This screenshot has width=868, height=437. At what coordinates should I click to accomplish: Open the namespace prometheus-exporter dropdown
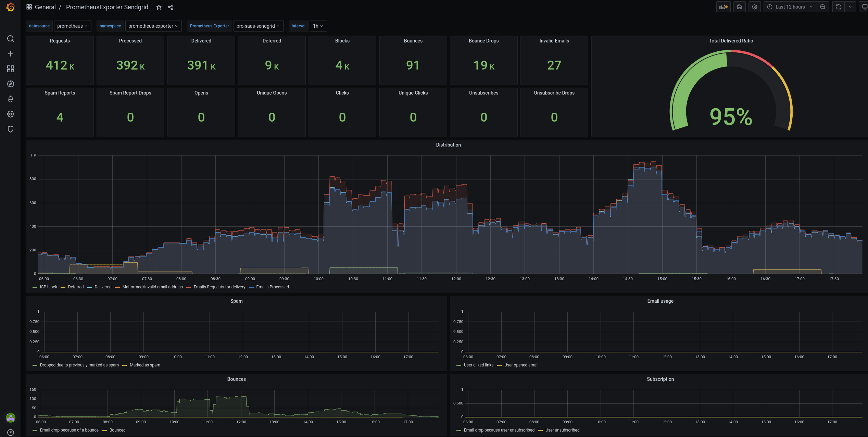tap(153, 26)
